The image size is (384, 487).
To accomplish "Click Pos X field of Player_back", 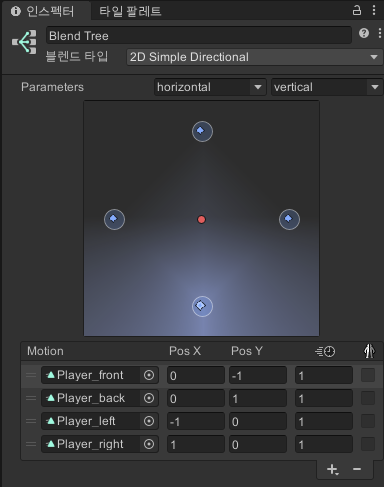I will (196, 398).
